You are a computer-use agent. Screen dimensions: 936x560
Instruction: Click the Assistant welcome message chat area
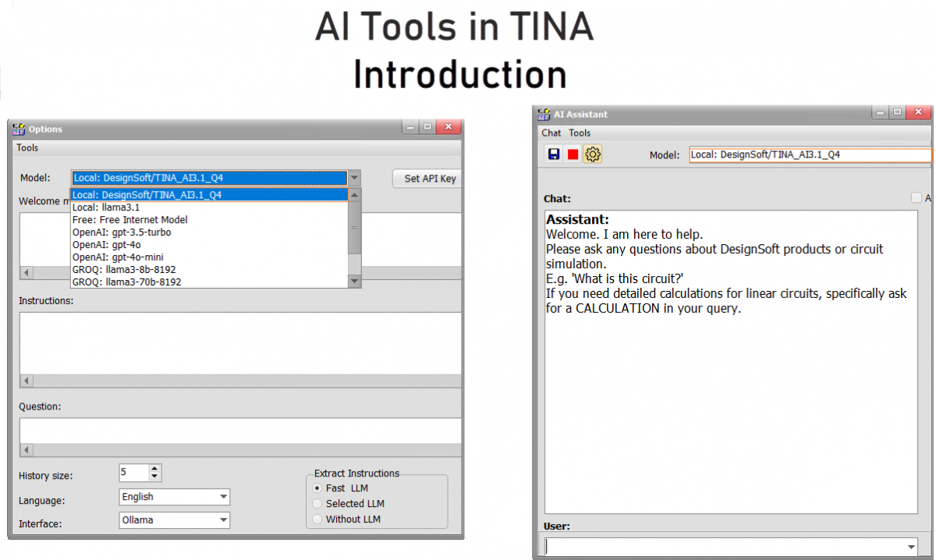click(x=731, y=361)
